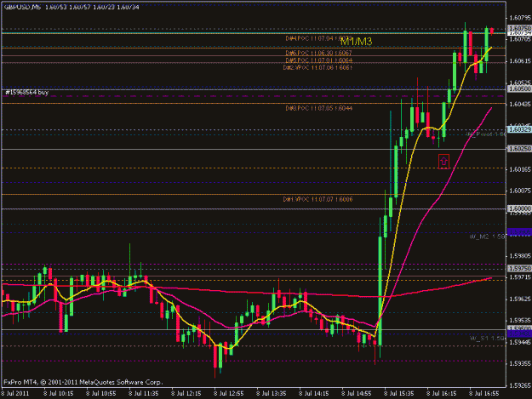
Task: Click the 8 Jul 16:55 time label
Action: pos(484,394)
